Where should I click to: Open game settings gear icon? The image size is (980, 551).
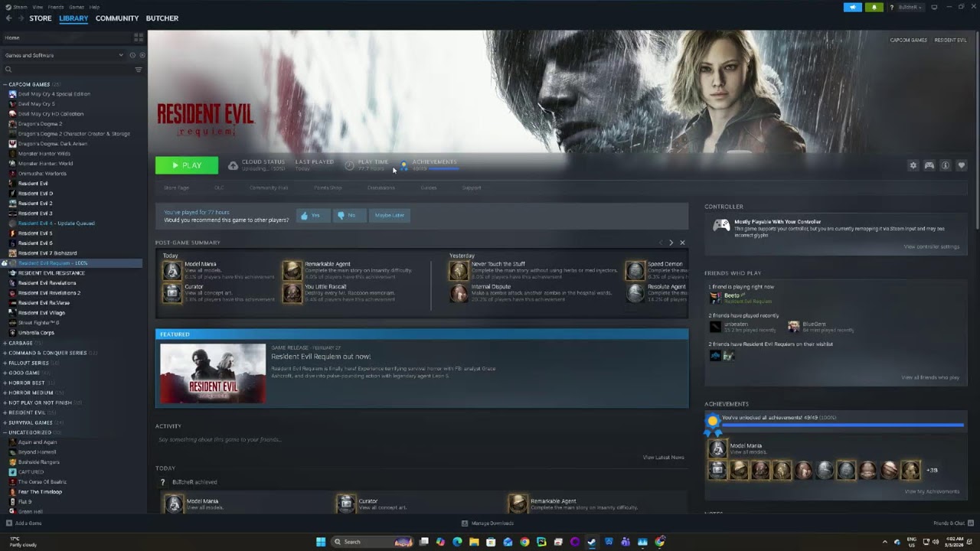[x=913, y=165]
